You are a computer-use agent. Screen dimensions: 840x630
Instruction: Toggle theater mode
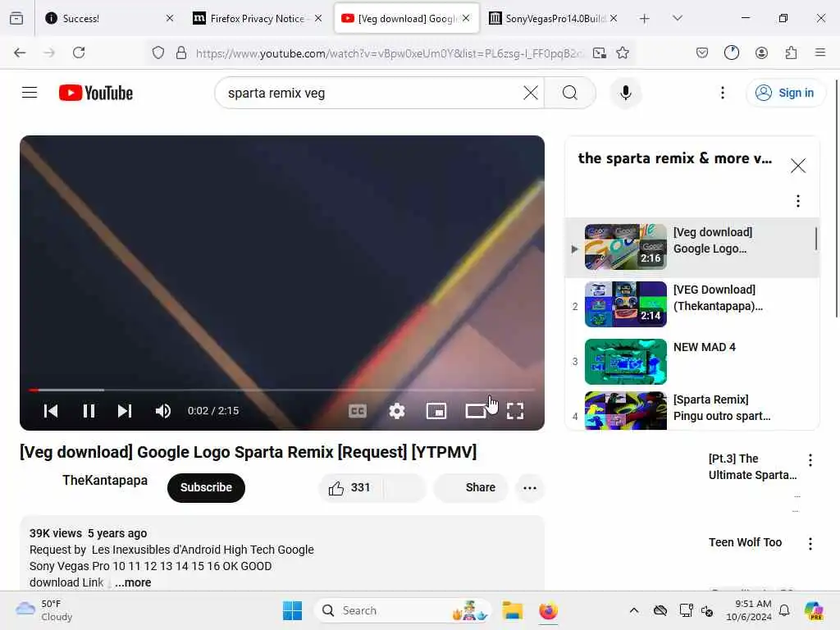tap(476, 411)
